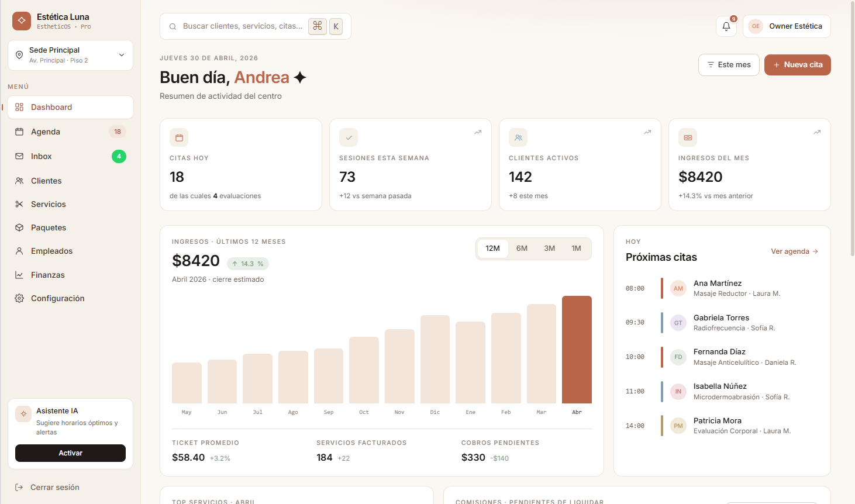Click the search magnifier icon
855x504 pixels.
pyautogui.click(x=173, y=26)
